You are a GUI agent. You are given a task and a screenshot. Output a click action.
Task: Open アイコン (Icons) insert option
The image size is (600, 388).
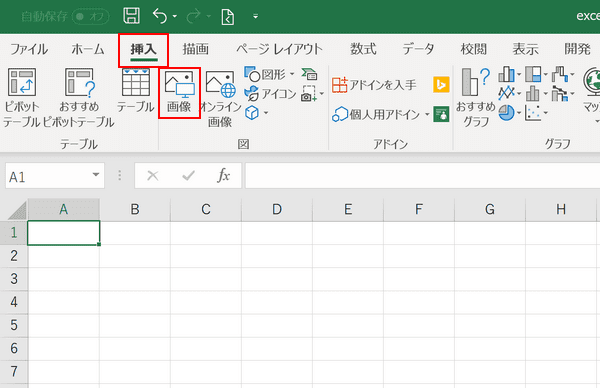coord(271,94)
